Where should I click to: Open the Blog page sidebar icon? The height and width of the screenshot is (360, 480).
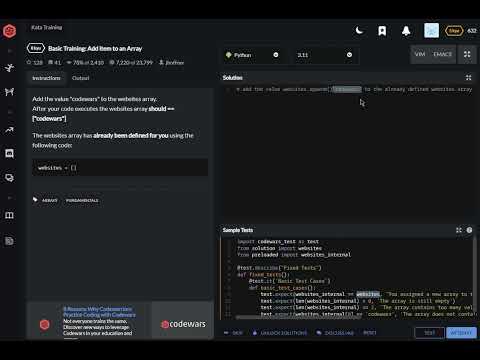point(9,241)
